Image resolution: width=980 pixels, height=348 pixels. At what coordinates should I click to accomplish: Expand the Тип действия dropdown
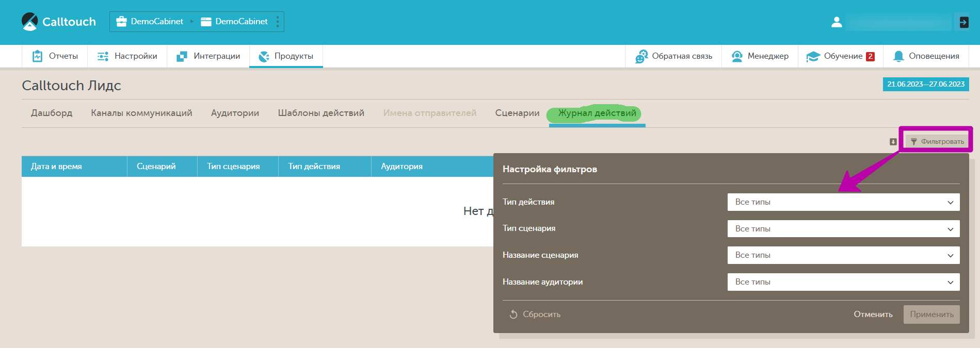[843, 202]
